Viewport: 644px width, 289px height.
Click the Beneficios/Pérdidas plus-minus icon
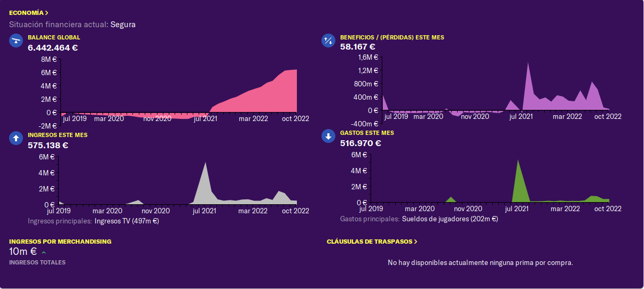328,41
